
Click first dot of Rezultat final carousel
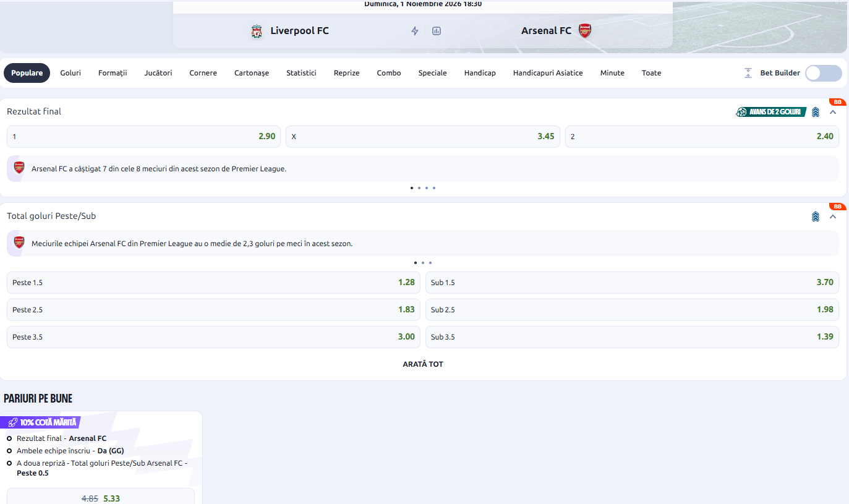pyautogui.click(x=412, y=187)
